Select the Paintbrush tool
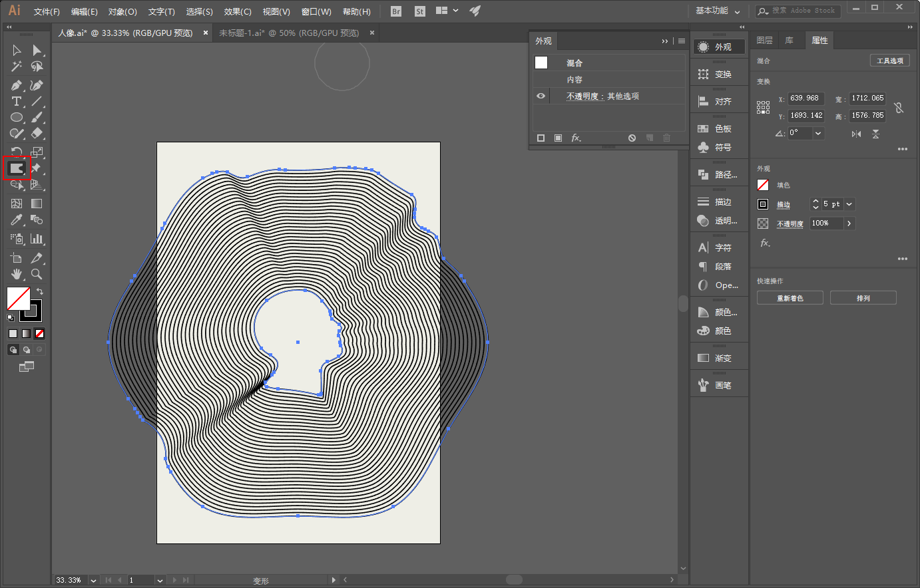The width and height of the screenshot is (920, 588). pyautogui.click(x=37, y=117)
